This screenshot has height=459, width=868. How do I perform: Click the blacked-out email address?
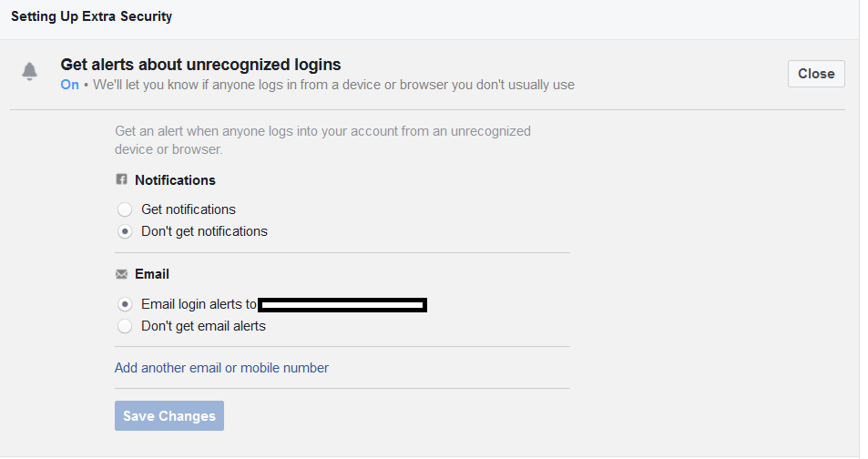coord(342,304)
